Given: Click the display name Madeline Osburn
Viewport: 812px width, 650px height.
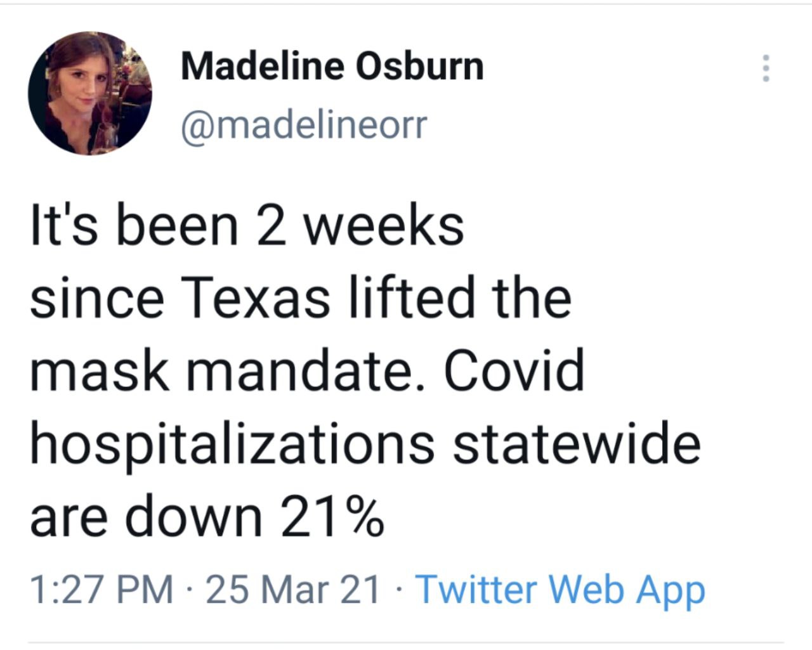Looking at the screenshot, I should point(332,66).
